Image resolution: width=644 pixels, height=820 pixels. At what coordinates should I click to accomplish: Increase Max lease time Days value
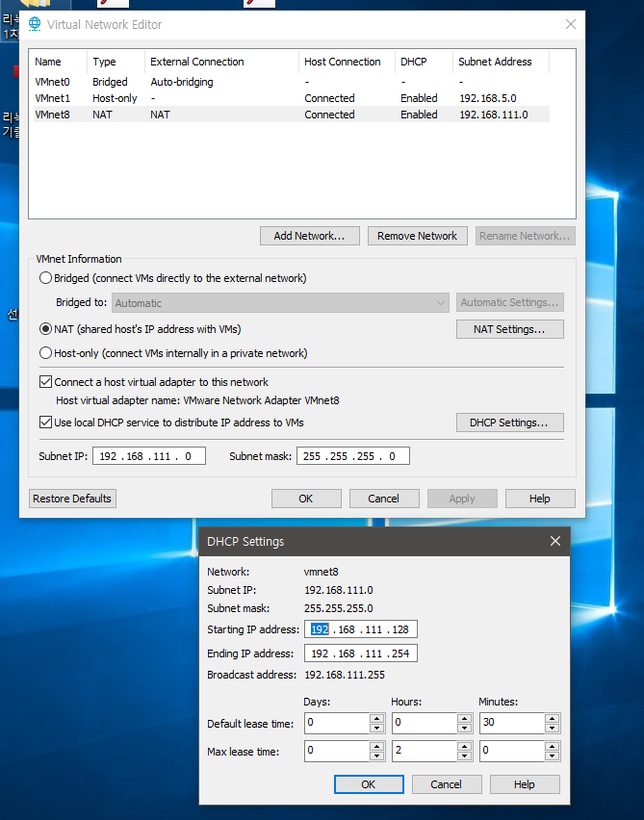(x=376, y=746)
